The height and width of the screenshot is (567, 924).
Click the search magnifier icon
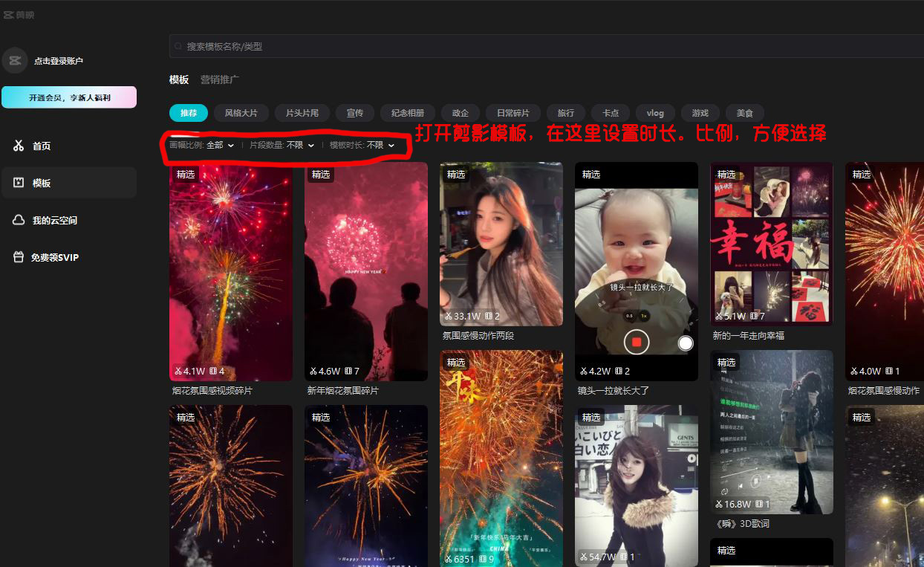tap(178, 46)
